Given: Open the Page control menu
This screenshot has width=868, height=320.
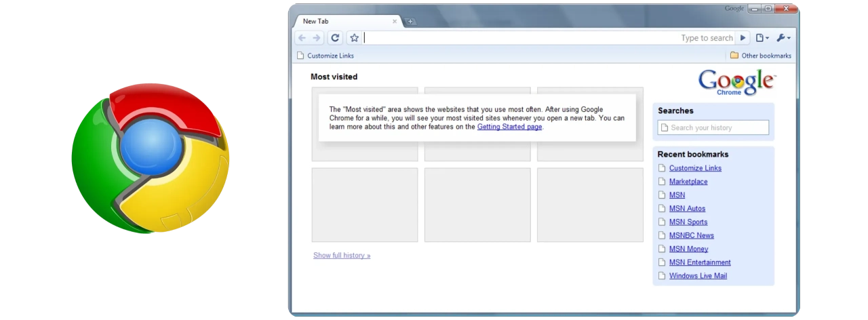Looking at the screenshot, I should tap(762, 38).
